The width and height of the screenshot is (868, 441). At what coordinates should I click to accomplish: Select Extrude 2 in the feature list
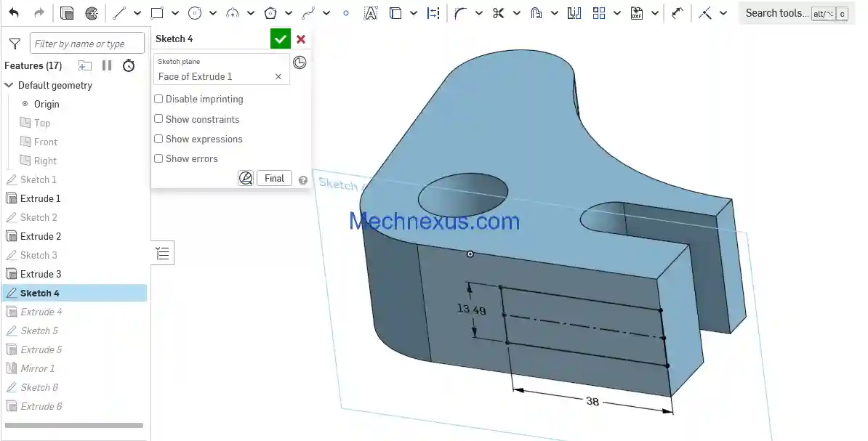(x=41, y=236)
